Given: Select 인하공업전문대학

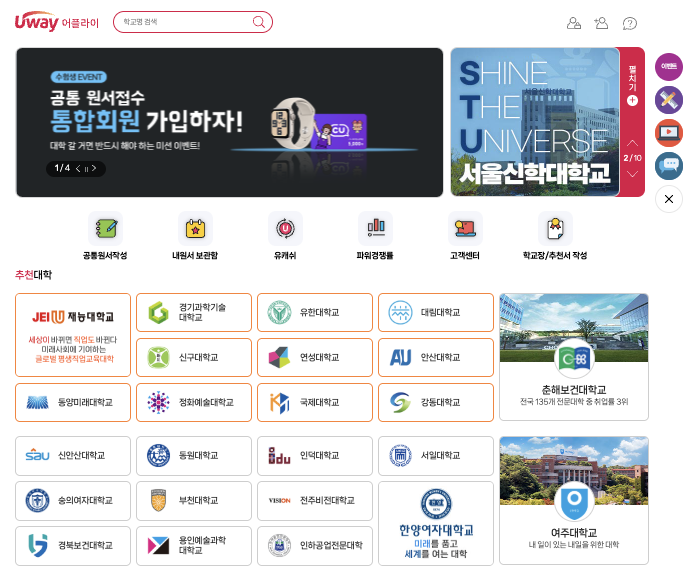Looking at the screenshot, I should [315, 546].
